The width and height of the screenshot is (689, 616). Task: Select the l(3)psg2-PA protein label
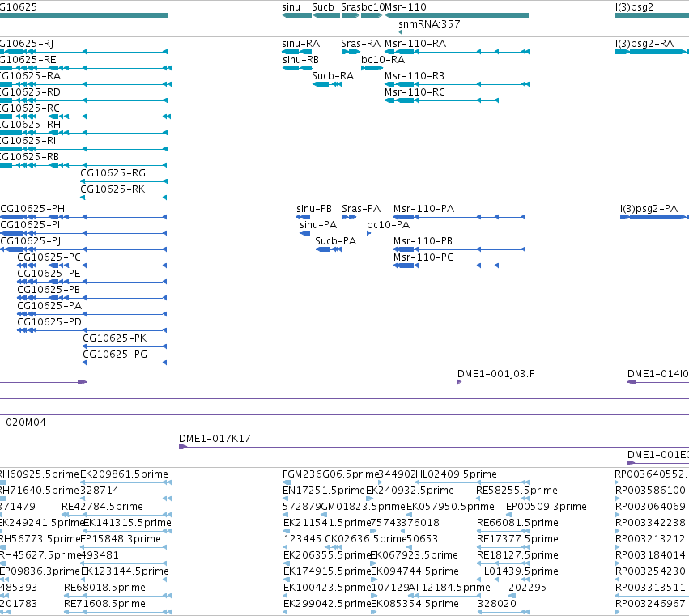tap(649, 209)
